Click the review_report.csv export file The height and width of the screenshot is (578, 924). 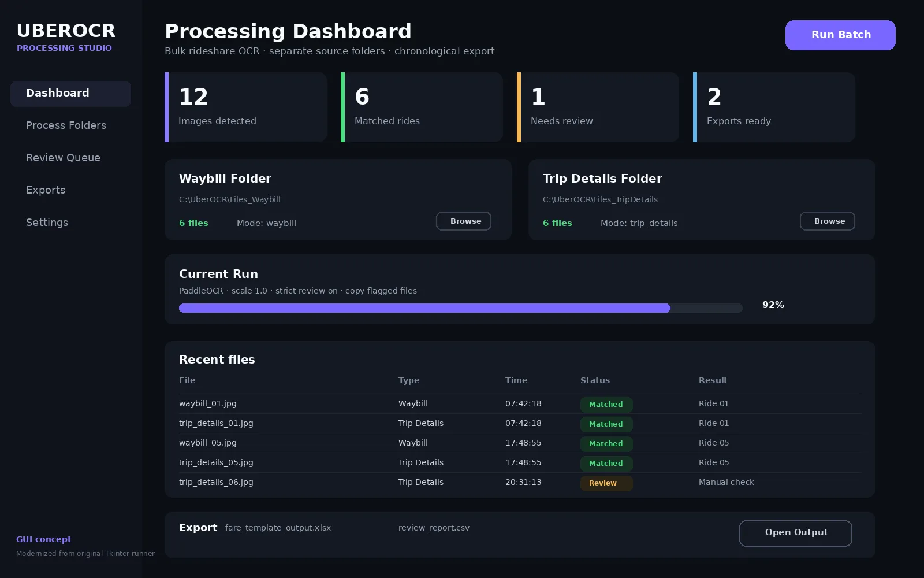click(x=434, y=528)
